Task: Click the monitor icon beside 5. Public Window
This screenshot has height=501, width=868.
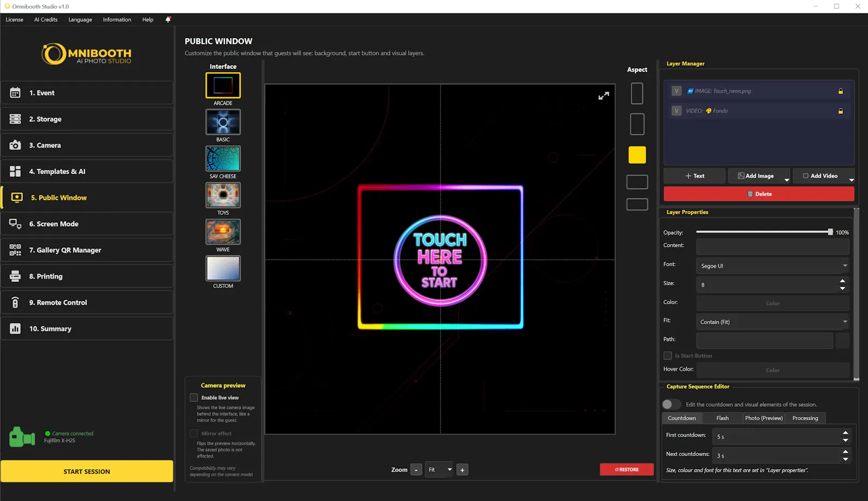Action: pos(17,197)
